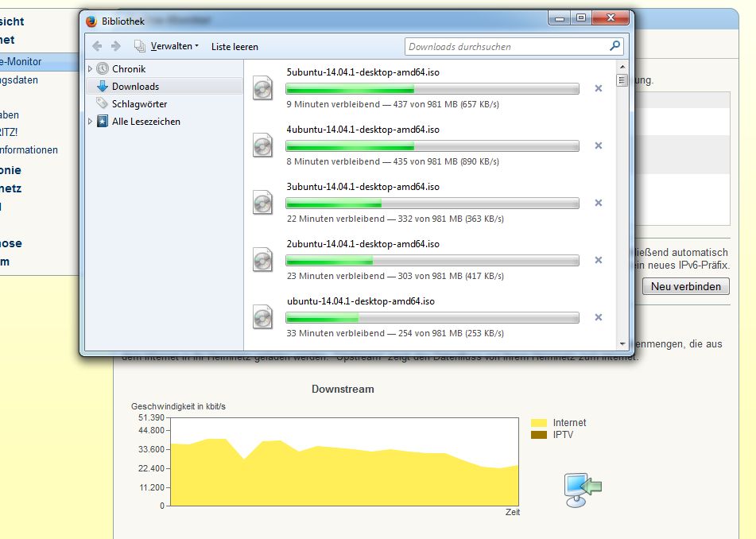
Task: Click the 4ubuntu download progress bar
Action: coord(432,146)
